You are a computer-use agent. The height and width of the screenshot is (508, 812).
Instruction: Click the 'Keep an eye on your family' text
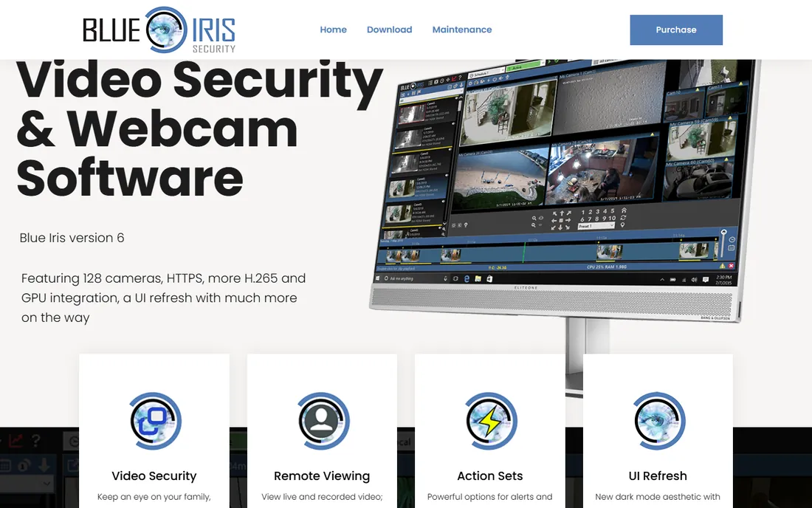154,497
